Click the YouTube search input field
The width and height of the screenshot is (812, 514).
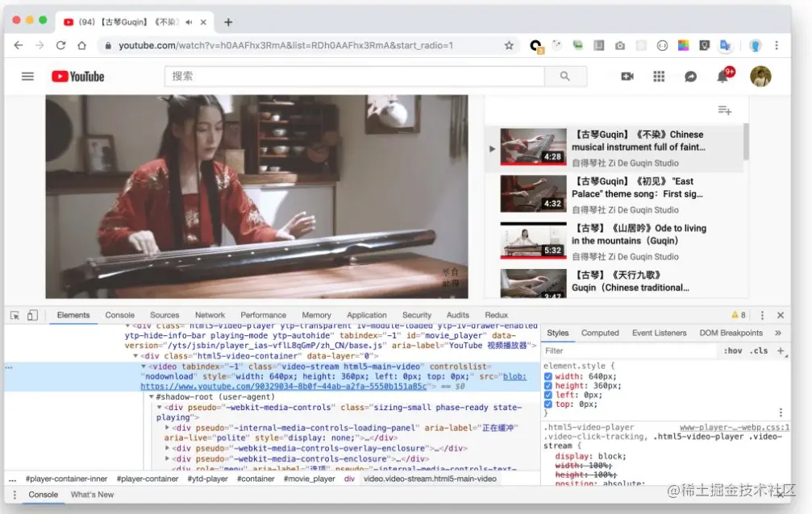point(354,77)
